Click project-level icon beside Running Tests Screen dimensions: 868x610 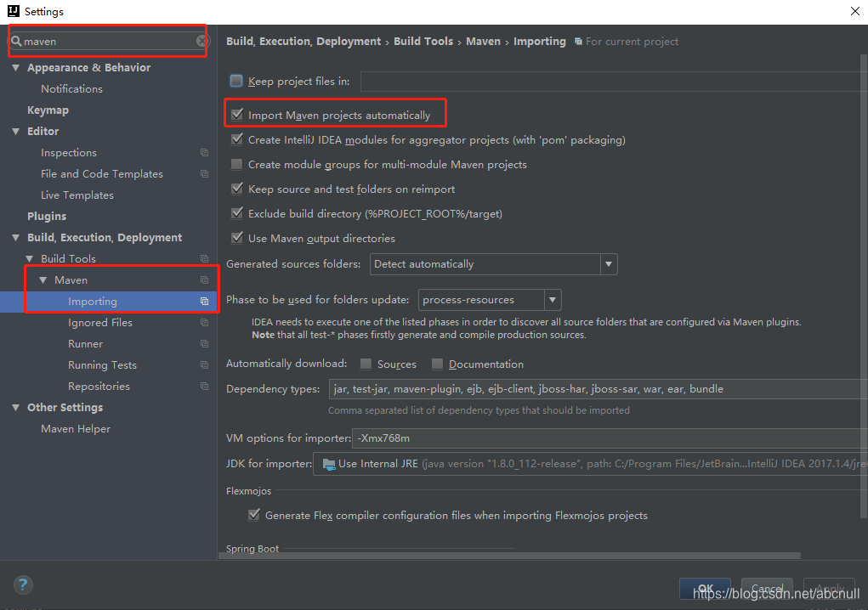(x=204, y=365)
